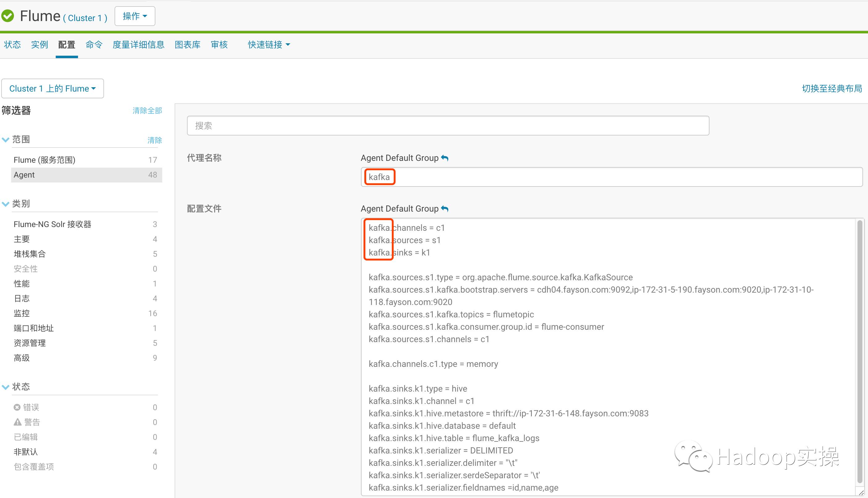Viewport: 868px width, 498px height.
Task: Filter by 监控 category
Action: pos(87,313)
